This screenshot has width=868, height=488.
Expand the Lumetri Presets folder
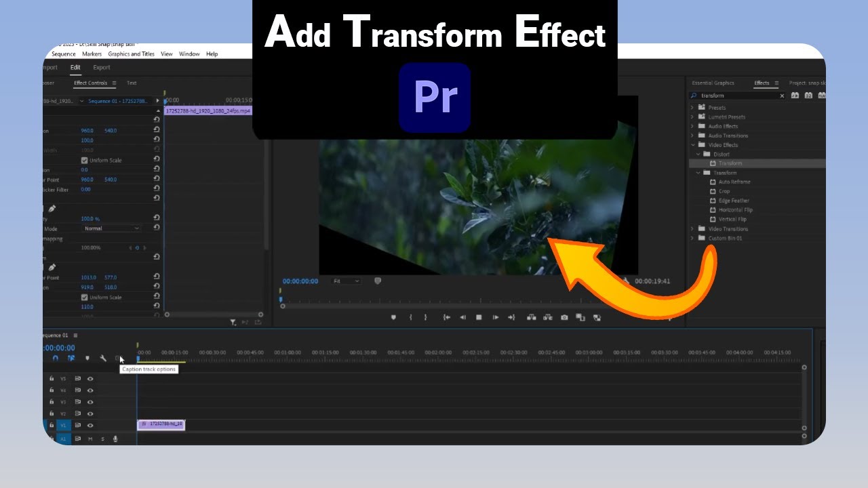click(692, 117)
